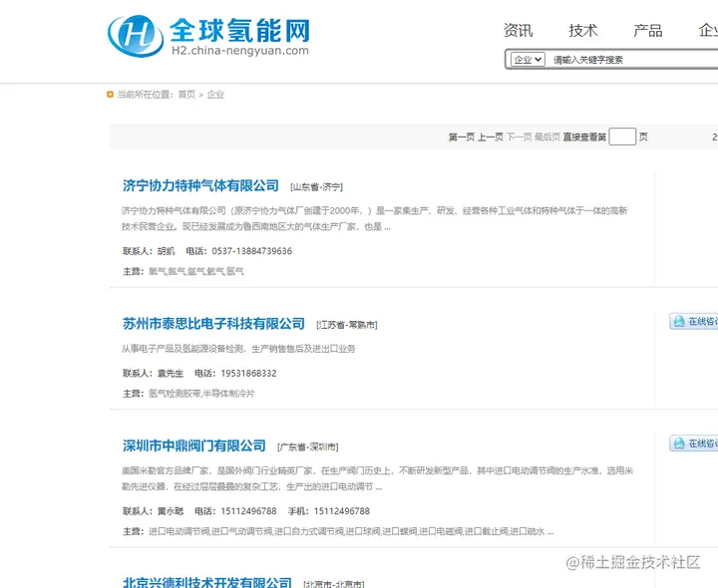
Task: Go to 上一页 in pagination
Action: pyautogui.click(x=491, y=137)
